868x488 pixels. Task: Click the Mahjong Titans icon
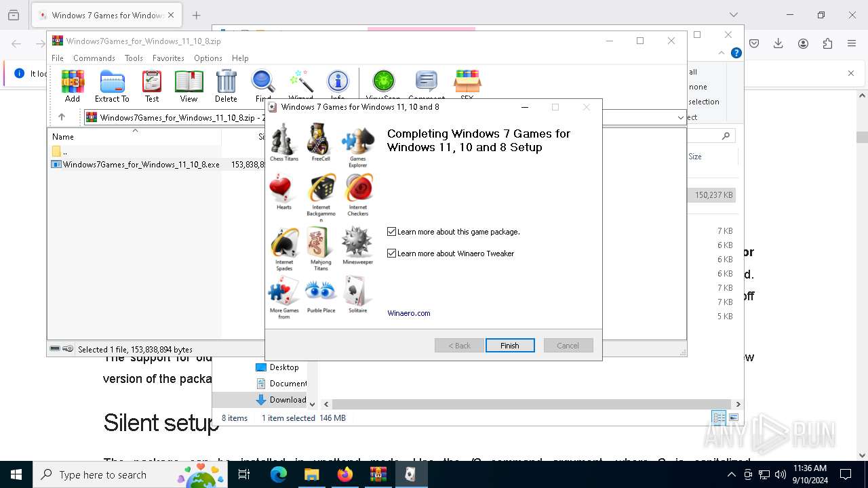tap(321, 249)
